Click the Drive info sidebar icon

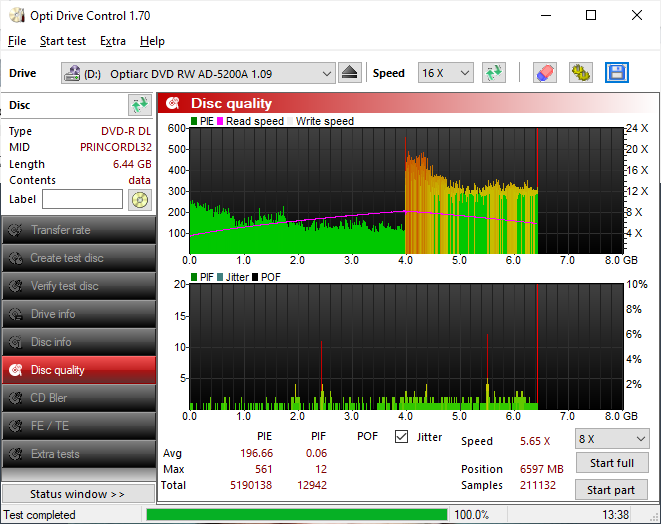coord(15,314)
